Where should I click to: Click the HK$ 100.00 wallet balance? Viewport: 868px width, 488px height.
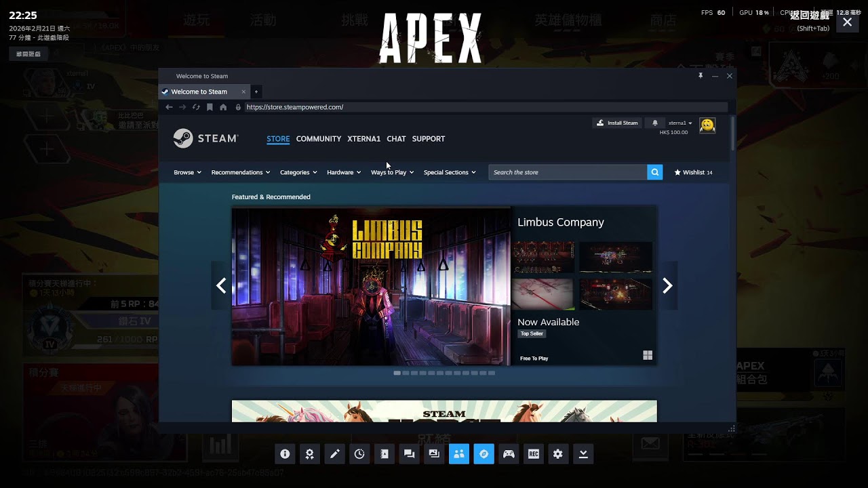pyautogui.click(x=673, y=132)
